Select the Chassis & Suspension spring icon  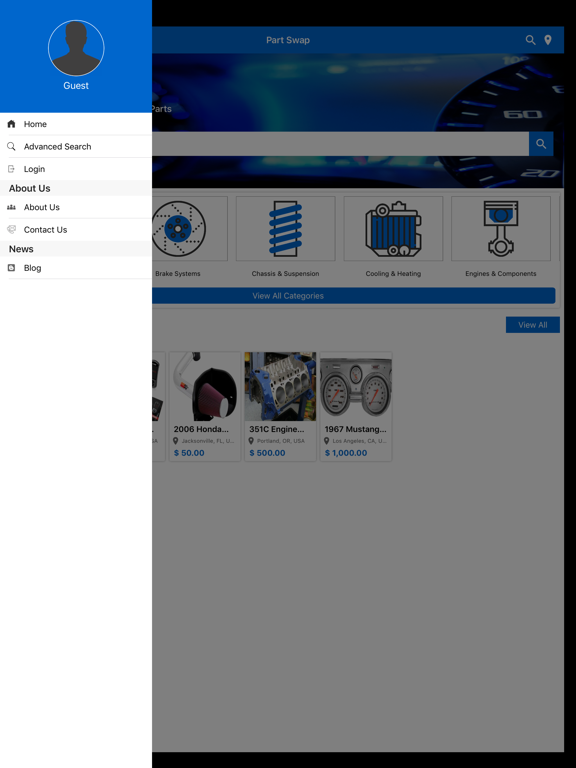point(286,229)
